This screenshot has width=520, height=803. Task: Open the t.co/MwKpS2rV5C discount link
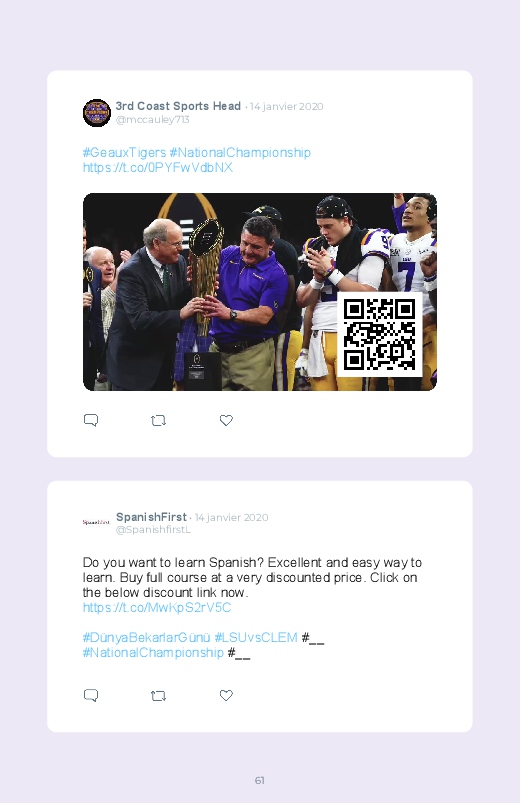[x=157, y=607]
